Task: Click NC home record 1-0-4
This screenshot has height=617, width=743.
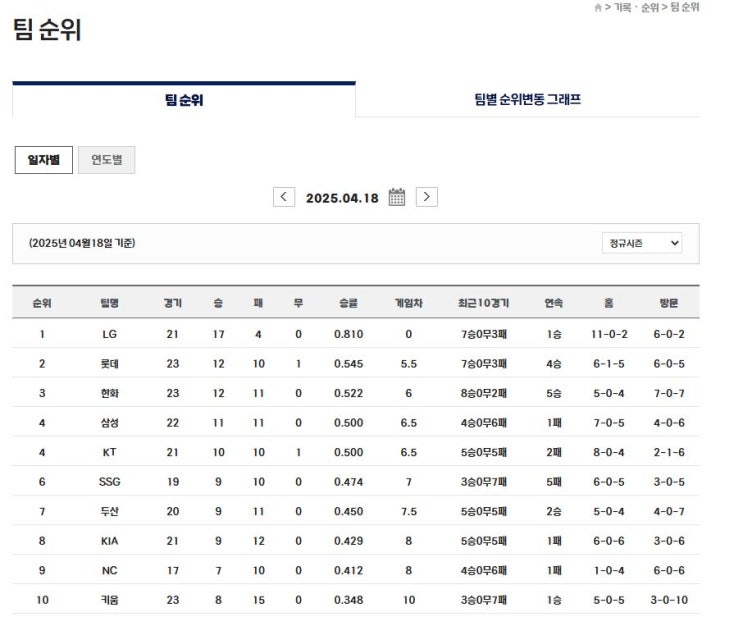Action: (x=609, y=571)
